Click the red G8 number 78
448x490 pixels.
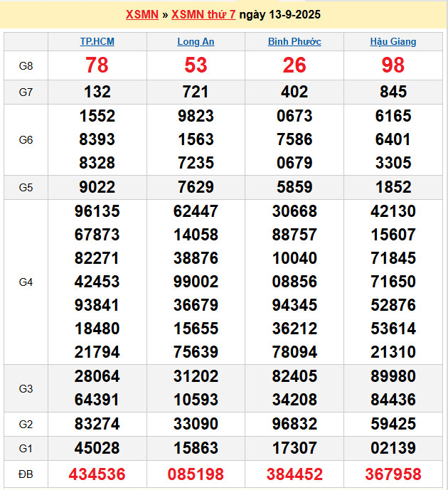[x=97, y=65]
